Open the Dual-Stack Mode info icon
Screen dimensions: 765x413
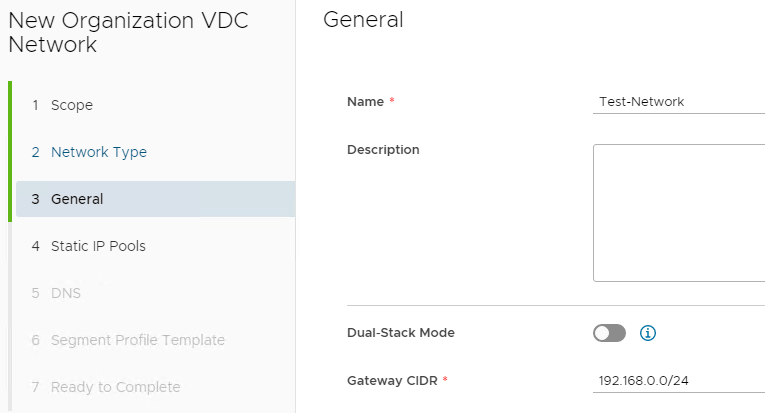(647, 333)
